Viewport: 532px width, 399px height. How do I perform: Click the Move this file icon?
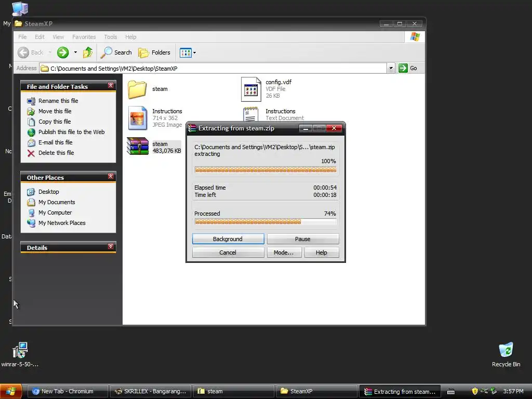[31, 111]
